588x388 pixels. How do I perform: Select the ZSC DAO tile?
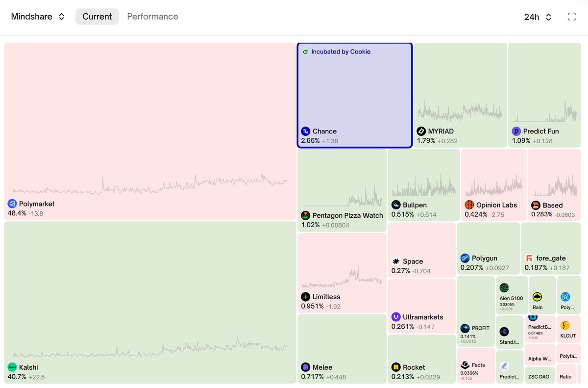point(539,375)
